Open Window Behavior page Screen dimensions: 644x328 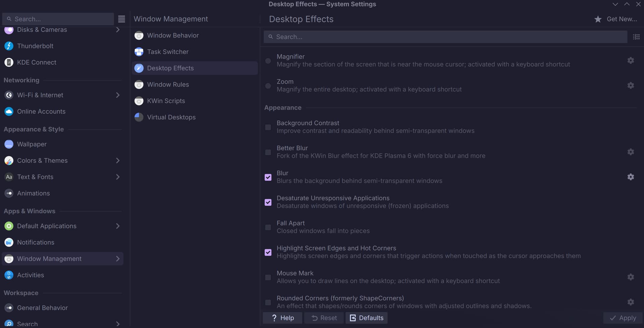click(195, 36)
